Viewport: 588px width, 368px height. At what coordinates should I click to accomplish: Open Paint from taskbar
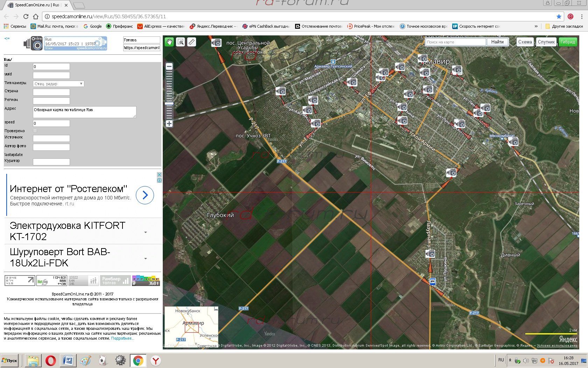[85, 361]
